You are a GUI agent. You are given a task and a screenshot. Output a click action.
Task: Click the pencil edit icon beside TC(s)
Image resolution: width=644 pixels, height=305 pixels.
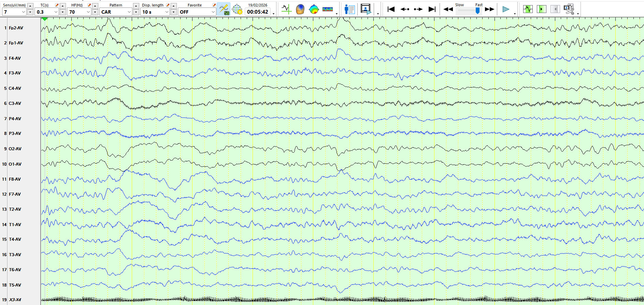tap(57, 5)
